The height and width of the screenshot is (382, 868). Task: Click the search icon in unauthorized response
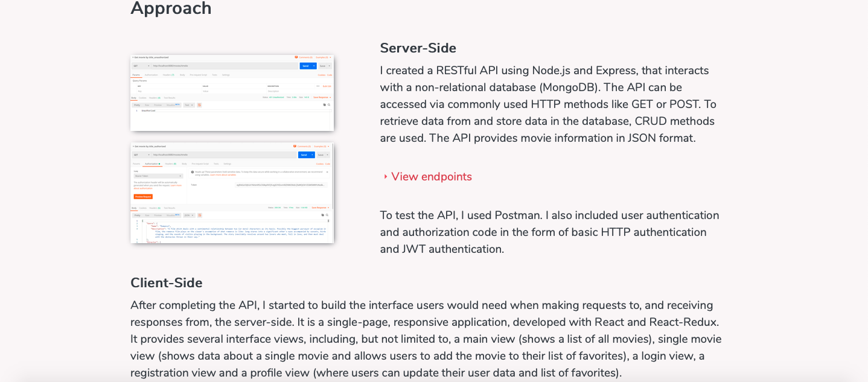(329, 105)
